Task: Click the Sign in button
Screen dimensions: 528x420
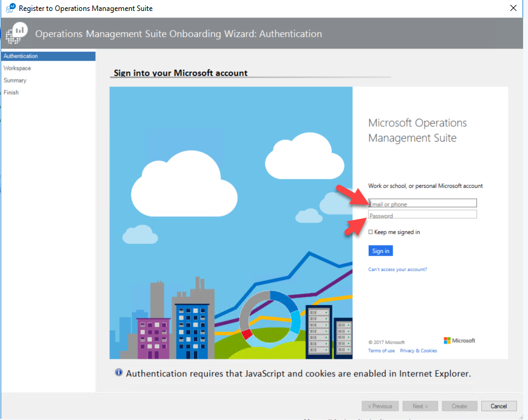Action: pos(380,251)
